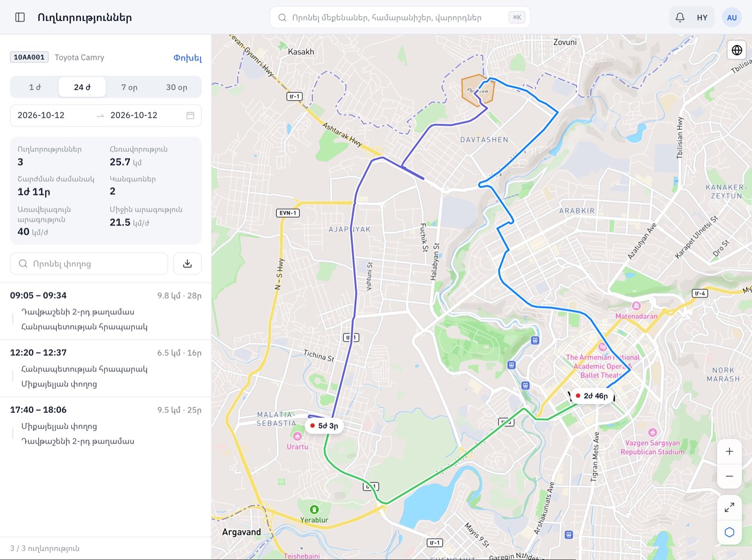The height and width of the screenshot is (560, 752).
Task: Click the Matenadaran museum marker
Action: tap(636, 306)
